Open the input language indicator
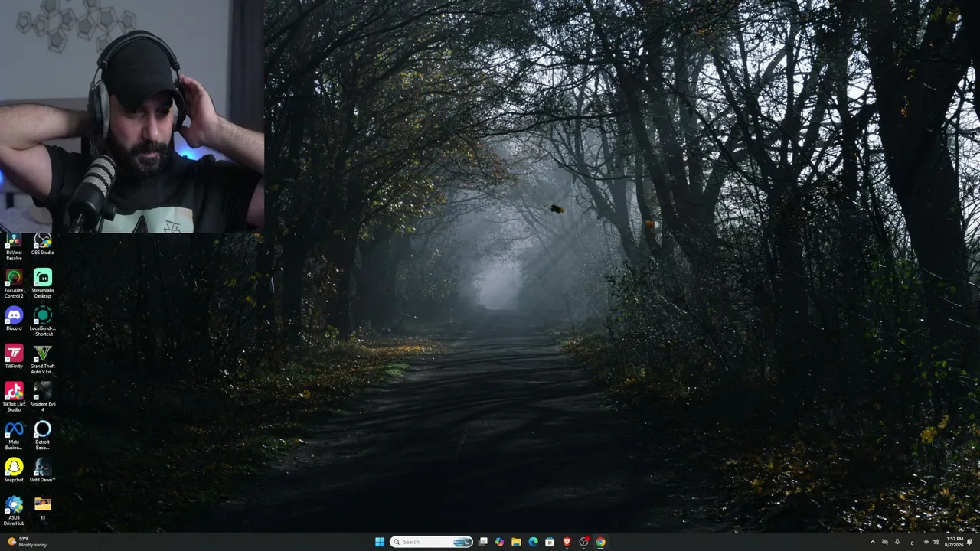Screen dimensions: 980x551 (x=912, y=542)
